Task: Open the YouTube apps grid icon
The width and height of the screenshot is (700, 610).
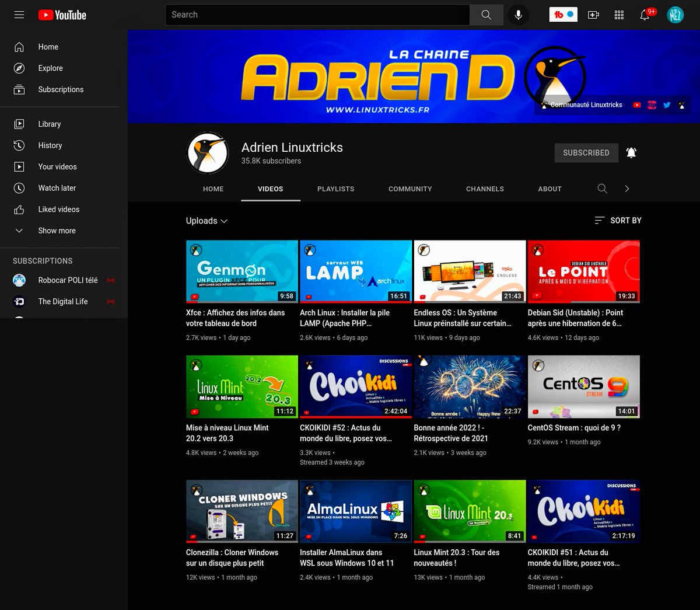Action: coord(619,15)
